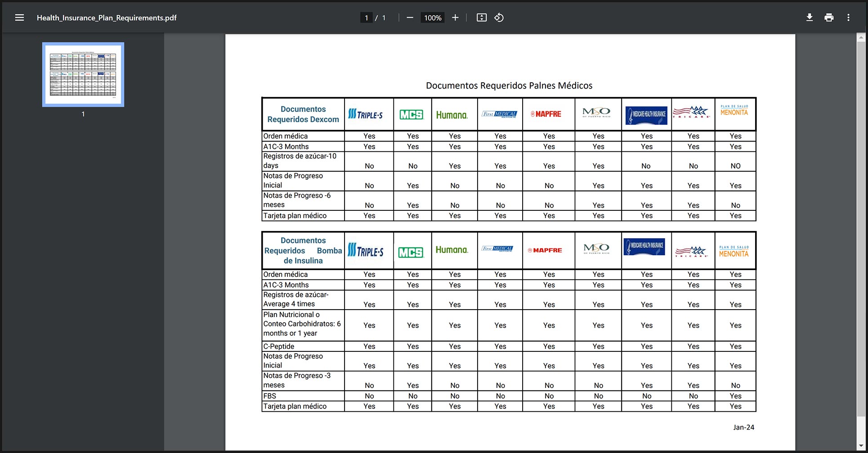Image resolution: width=868 pixels, height=453 pixels.
Task: Click the PDF file name in toolbar
Action: click(107, 18)
